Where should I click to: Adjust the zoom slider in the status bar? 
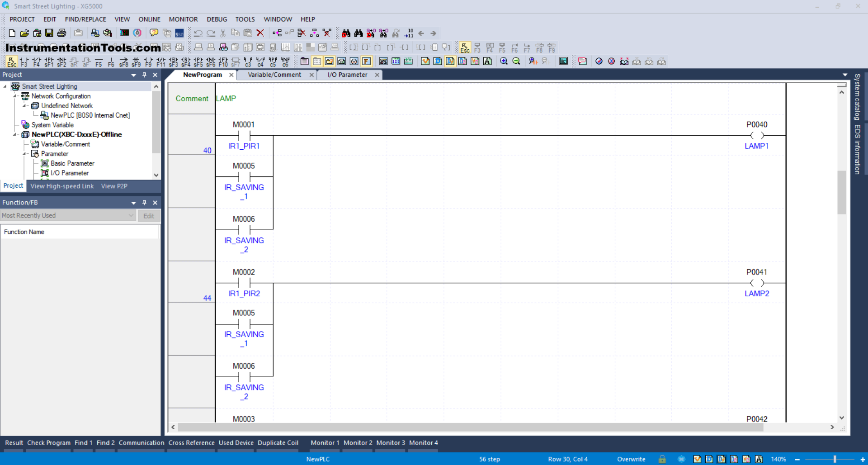(835, 459)
